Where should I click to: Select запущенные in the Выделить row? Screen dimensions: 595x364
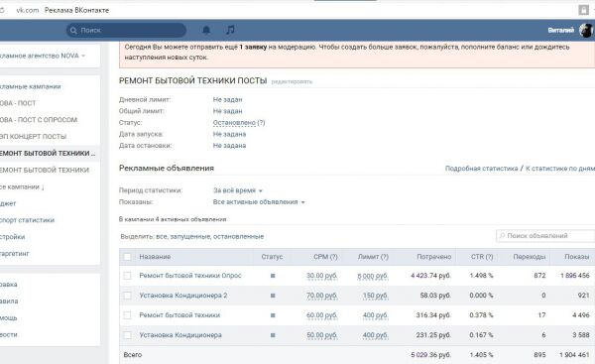[x=189, y=236]
